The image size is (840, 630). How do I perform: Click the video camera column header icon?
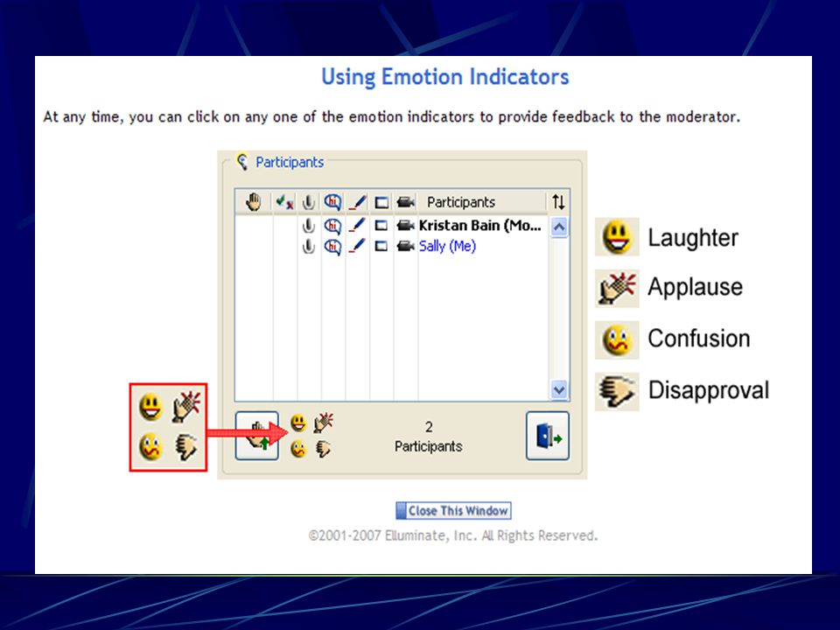coord(405,202)
